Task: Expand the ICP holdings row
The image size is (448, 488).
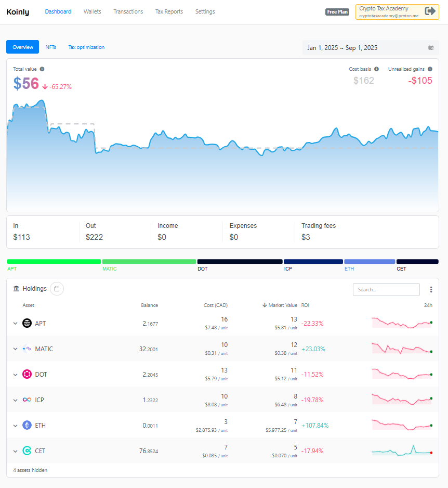Action: (x=15, y=400)
